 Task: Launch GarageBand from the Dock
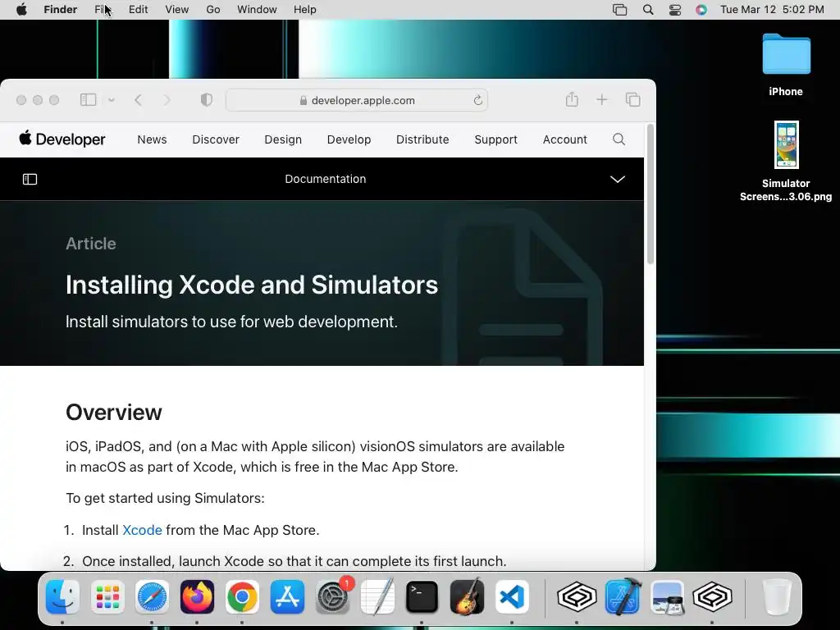467,596
